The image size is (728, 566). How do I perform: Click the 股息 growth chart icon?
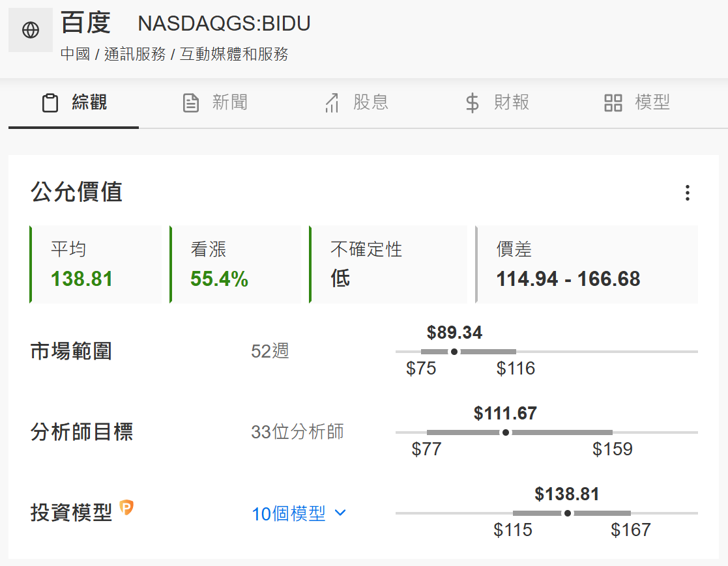(332, 103)
